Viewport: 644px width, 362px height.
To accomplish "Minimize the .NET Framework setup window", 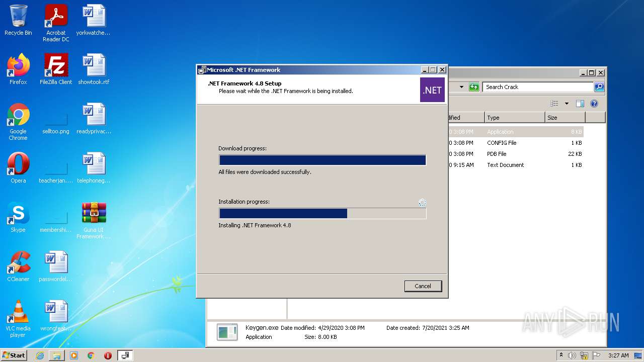I will [x=424, y=70].
